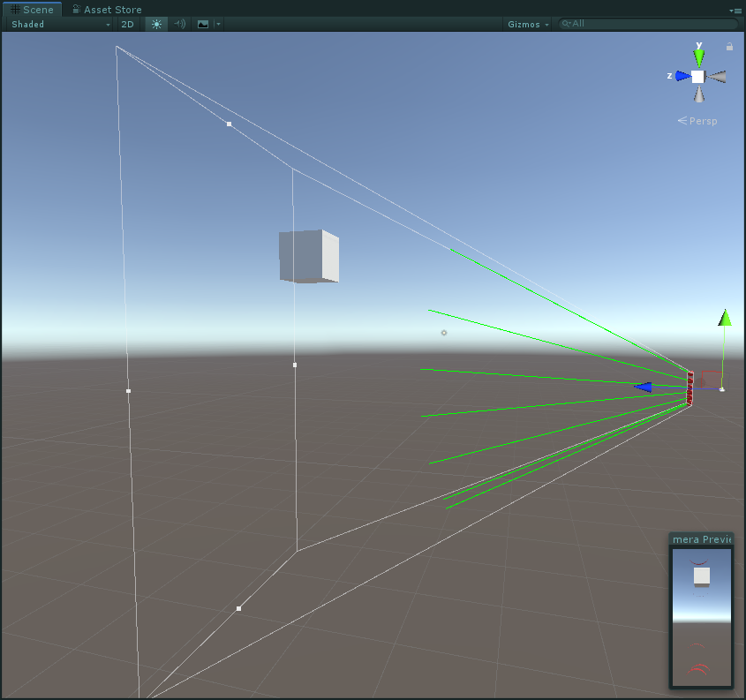Switch projection via Persp label
This screenshot has width=746, height=700.
point(697,121)
